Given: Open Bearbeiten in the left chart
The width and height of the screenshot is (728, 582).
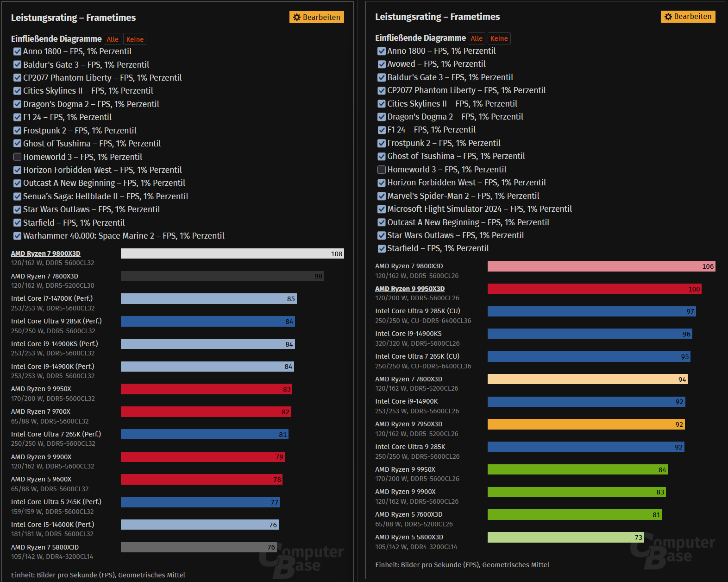Looking at the screenshot, I should pos(317,17).
